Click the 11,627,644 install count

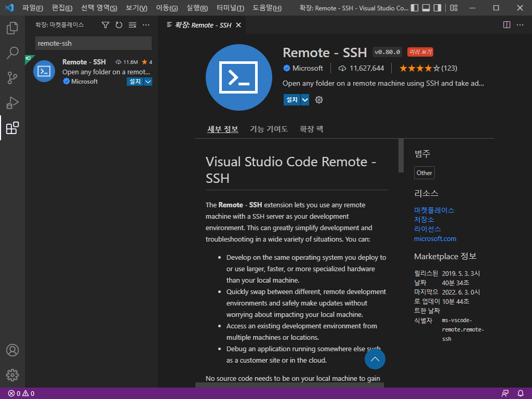(x=367, y=68)
